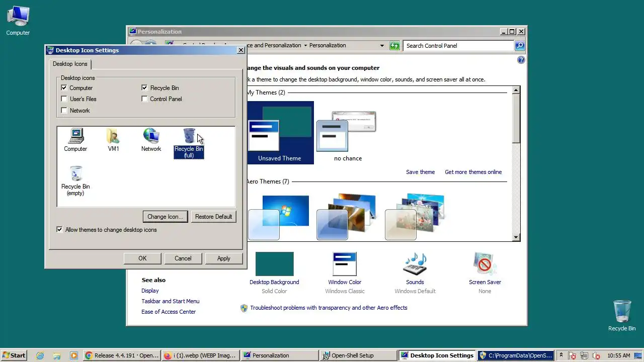Click the Save theme link

click(x=420, y=172)
